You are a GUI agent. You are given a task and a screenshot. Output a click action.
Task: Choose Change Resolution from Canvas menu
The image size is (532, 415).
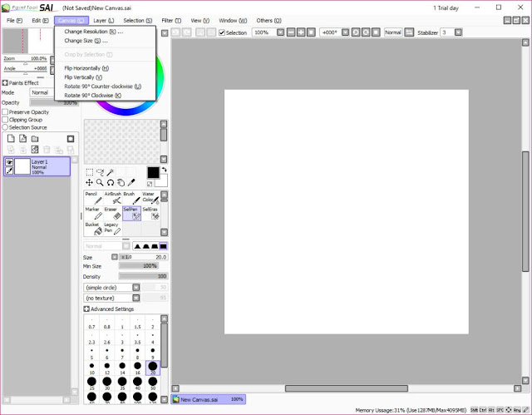105,32
